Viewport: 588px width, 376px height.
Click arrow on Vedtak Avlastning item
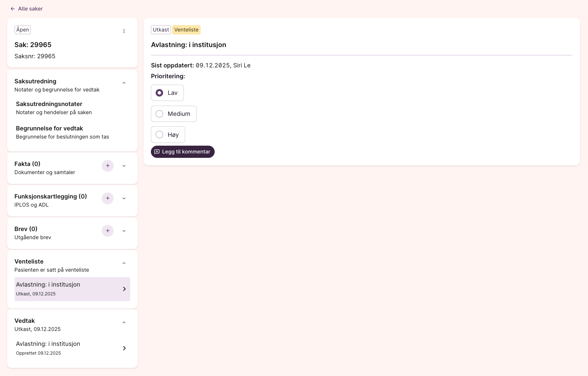pyautogui.click(x=124, y=348)
